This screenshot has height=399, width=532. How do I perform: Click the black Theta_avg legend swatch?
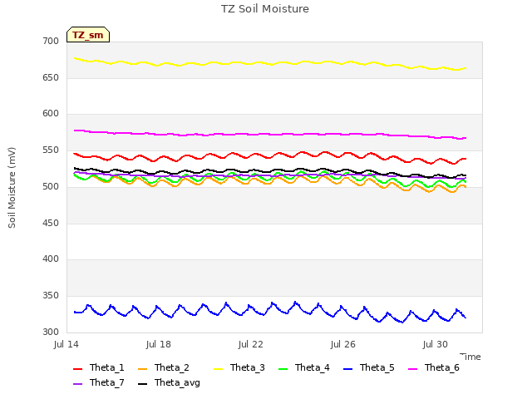click(142, 384)
